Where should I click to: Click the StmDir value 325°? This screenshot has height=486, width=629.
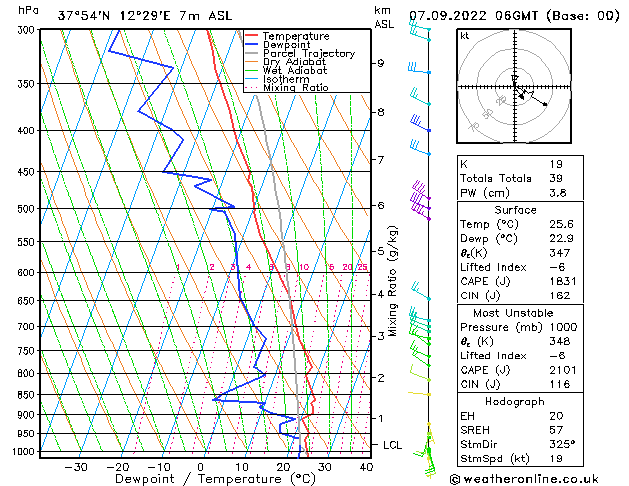[x=562, y=445]
